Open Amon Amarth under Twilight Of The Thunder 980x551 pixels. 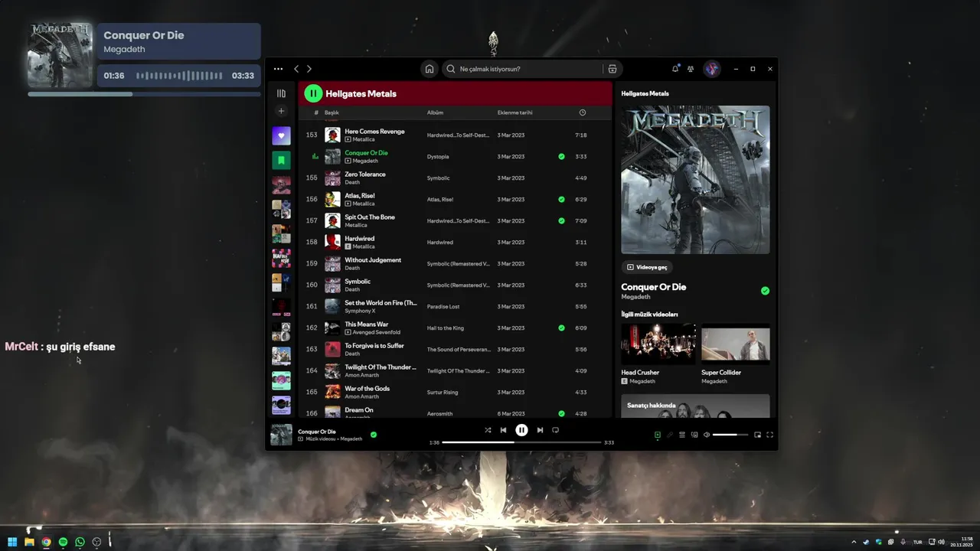(x=362, y=375)
